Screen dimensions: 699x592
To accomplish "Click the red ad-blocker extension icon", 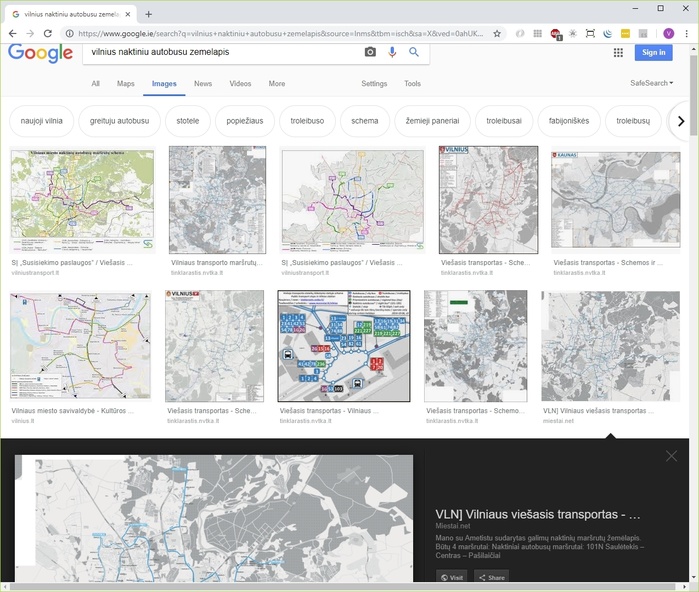I will (x=555, y=34).
